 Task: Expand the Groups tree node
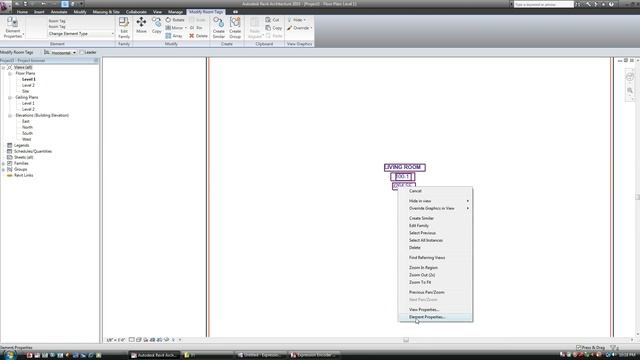(3, 169)
